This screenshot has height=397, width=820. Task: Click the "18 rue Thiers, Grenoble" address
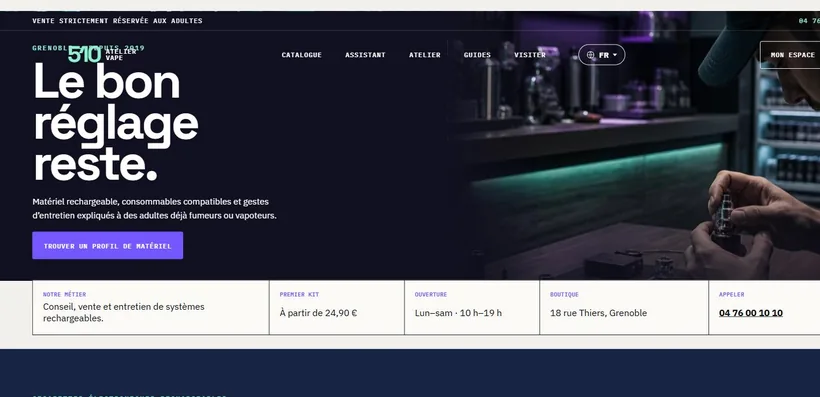tap(598, 313)
